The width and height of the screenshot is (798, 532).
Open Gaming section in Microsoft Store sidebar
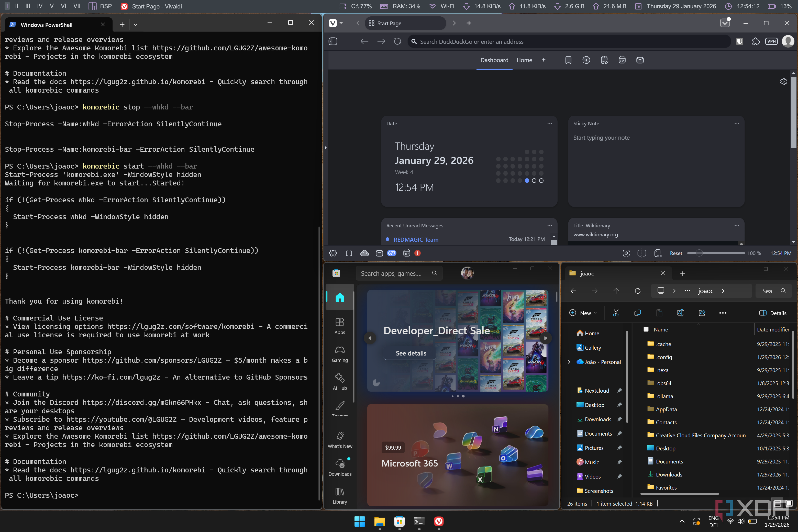pyautogui.click(x=340, y=354)
